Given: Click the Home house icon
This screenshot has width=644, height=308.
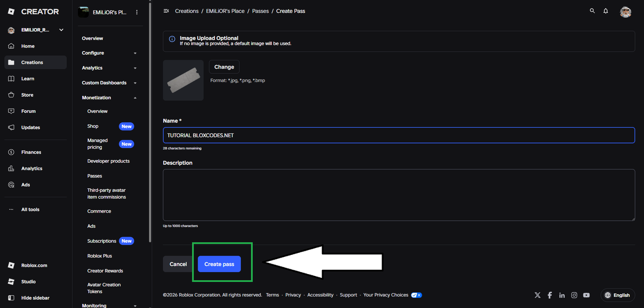Looking at the screenshot, I should tap(11, 46).
